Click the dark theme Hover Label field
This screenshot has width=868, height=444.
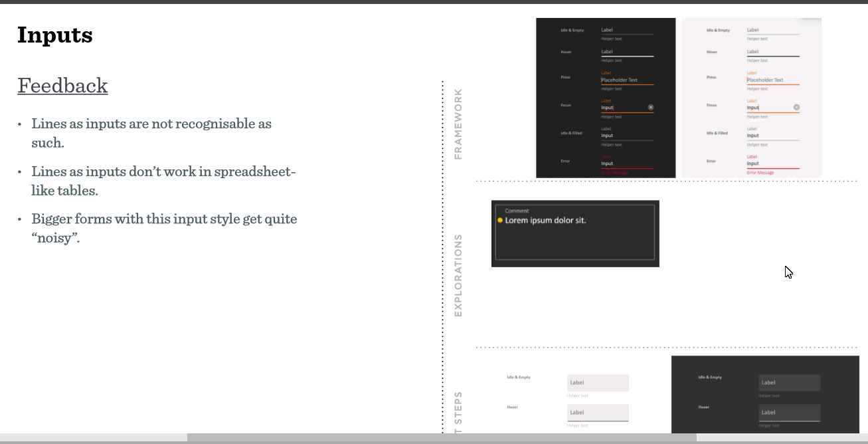coord(627,52)
